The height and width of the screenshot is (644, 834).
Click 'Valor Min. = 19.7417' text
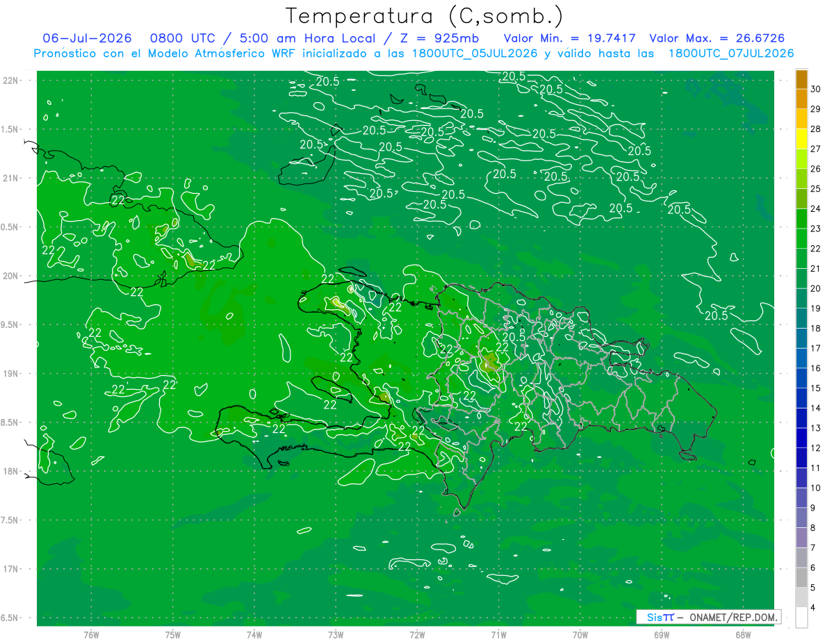[570, 38]
